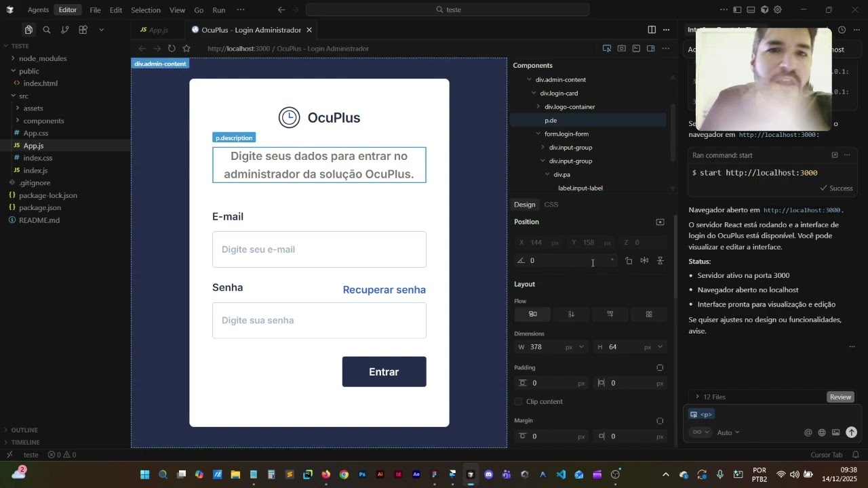Click the Entrar login button

pyautogui.click(x=384, y=371)
